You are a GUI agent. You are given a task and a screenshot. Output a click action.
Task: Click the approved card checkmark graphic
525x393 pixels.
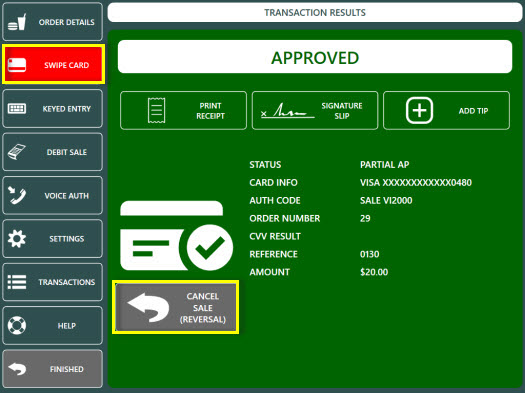pyautogui.click(x=176, y=236)
